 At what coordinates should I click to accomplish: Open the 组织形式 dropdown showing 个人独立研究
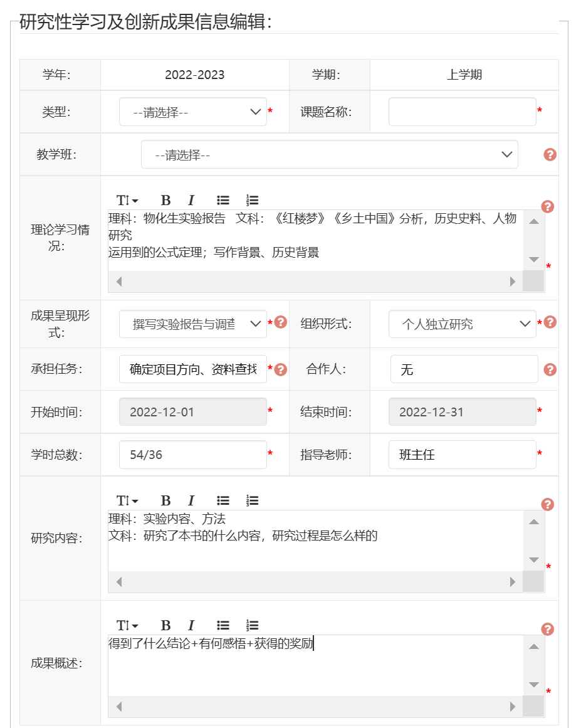[x=463, y=324]
